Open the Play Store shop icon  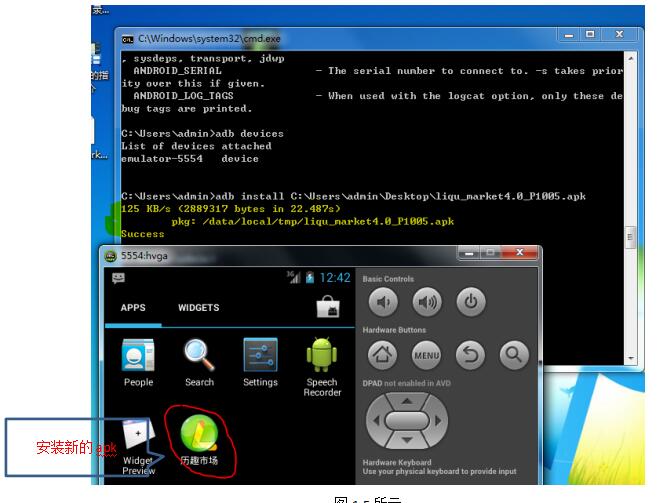click(328, 307)
